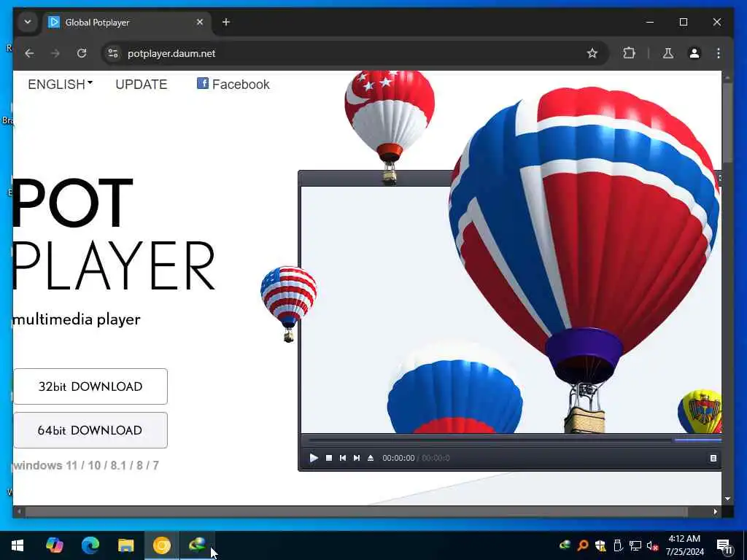Click the previous track button in the player preview
747x560 pixels.
(343, 458)
